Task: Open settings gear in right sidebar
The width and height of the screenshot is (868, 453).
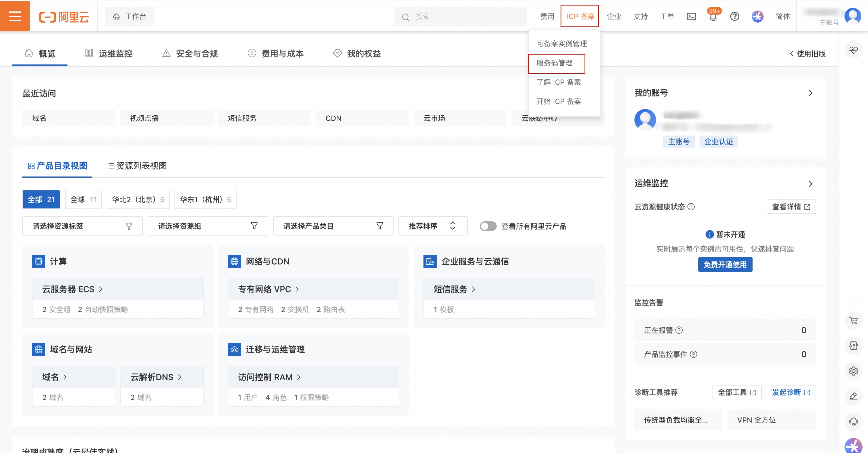Action: pyautogui.click(x=853, y=371)
